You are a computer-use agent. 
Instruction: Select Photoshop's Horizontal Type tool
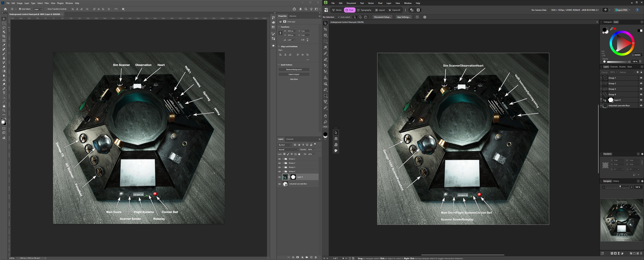4,93
